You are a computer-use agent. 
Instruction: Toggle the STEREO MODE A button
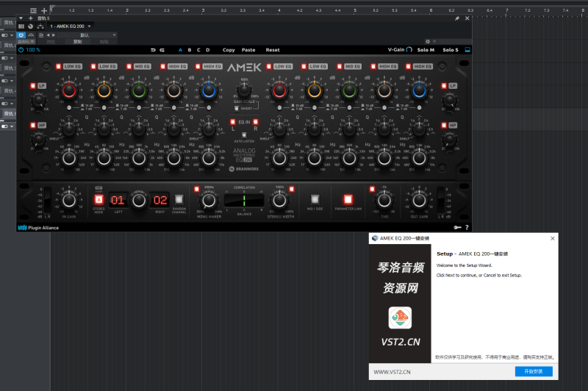tap(98, 199)
